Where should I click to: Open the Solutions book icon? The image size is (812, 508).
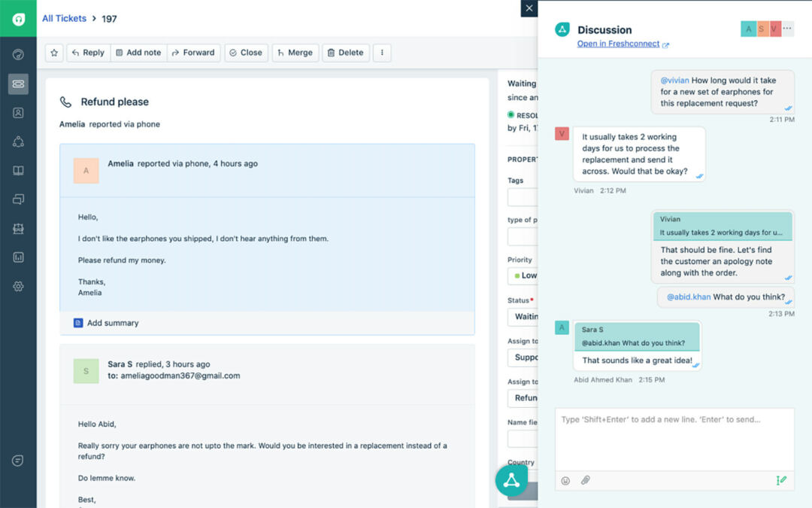(x=18, y=171)
